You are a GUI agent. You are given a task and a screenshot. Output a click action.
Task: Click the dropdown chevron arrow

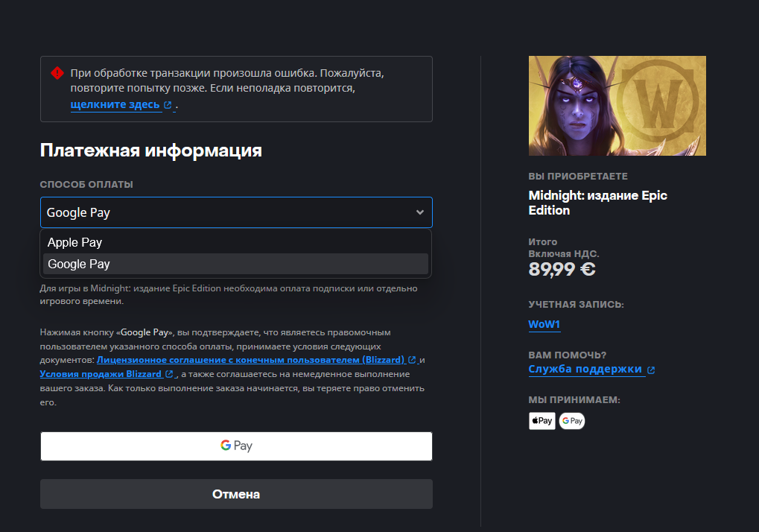pos(419,212)
